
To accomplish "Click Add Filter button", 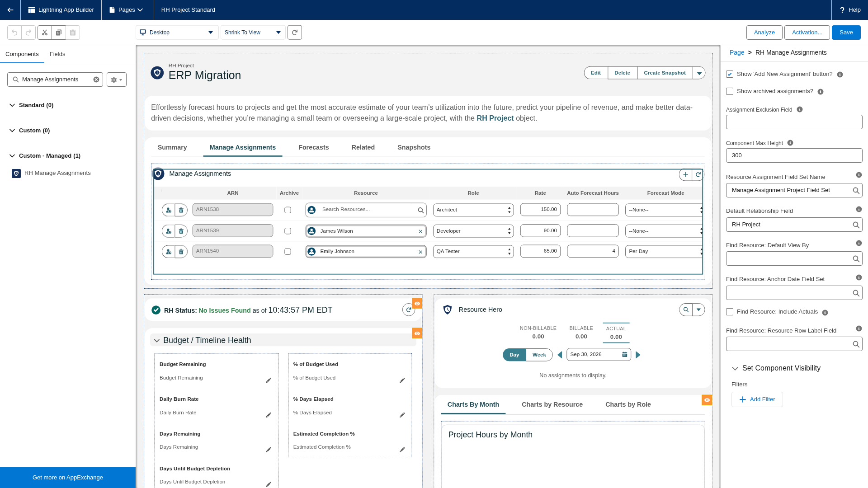I will [757, 399].
